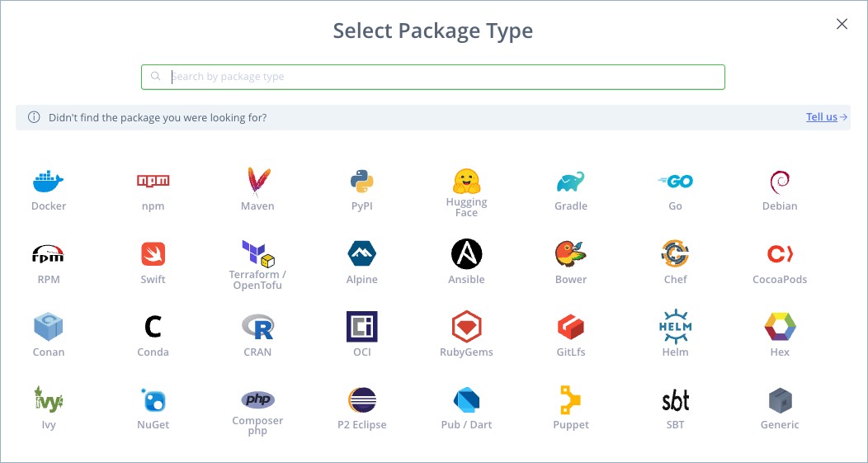Pick the Terraform / OpenTofu icon

[258, 253]
